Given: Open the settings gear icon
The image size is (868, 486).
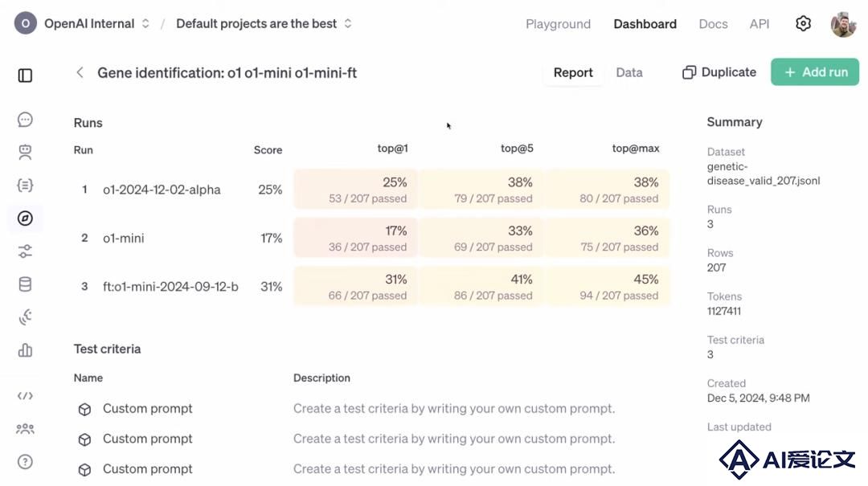Looking at the screenshot, I should coord(803,23).
